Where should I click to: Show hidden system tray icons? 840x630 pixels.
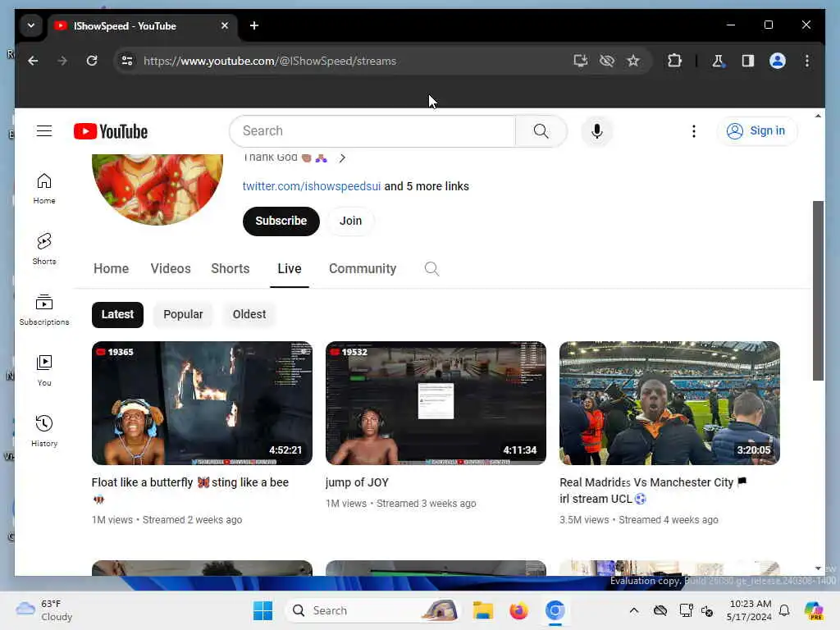coord(634,610)
